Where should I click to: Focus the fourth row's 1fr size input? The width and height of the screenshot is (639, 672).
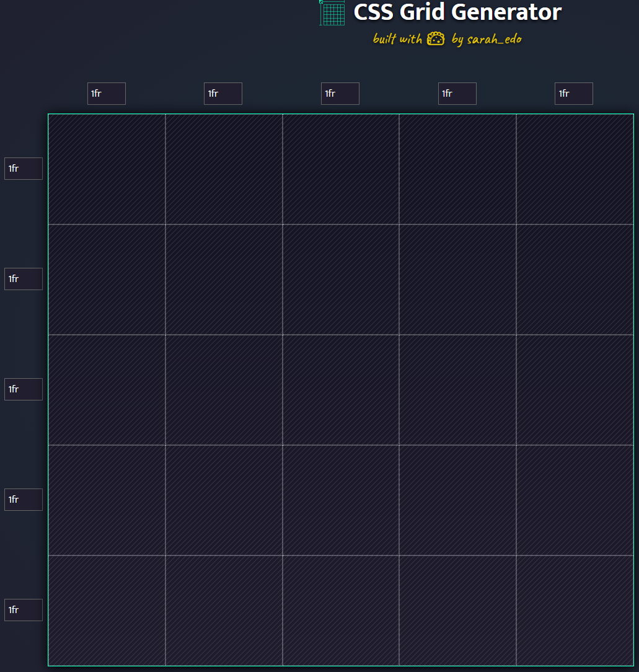[x=24, y=500]
